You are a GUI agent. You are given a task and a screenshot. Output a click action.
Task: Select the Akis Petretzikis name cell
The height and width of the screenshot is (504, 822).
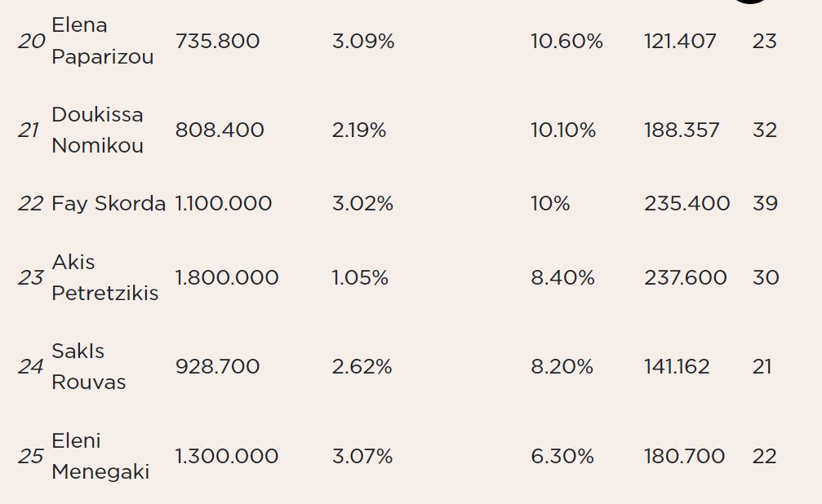[x=104, y=277]
